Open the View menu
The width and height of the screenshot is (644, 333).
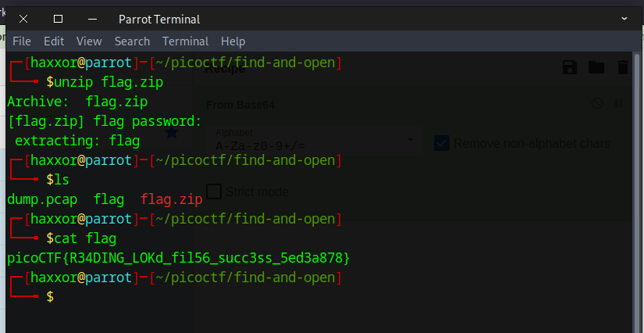click(89, 41)
